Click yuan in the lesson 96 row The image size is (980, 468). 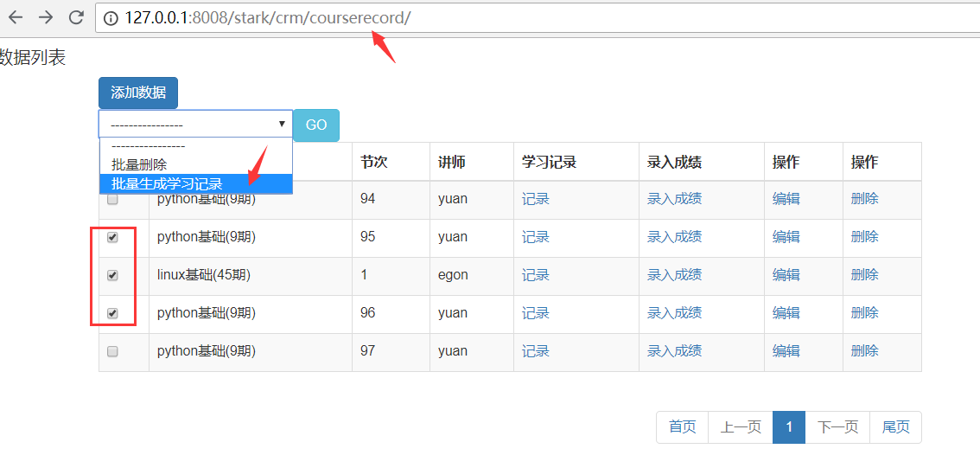point(453,313)
